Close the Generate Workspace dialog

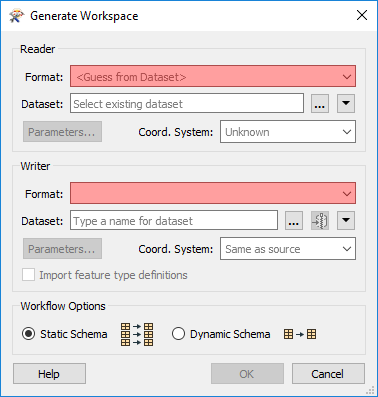click(x=362, y=15)
